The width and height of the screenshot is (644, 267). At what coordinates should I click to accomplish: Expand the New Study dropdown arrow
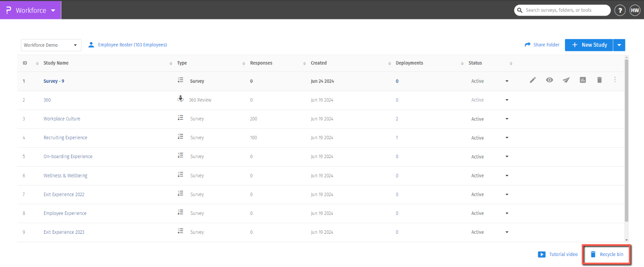click(619, 45)
